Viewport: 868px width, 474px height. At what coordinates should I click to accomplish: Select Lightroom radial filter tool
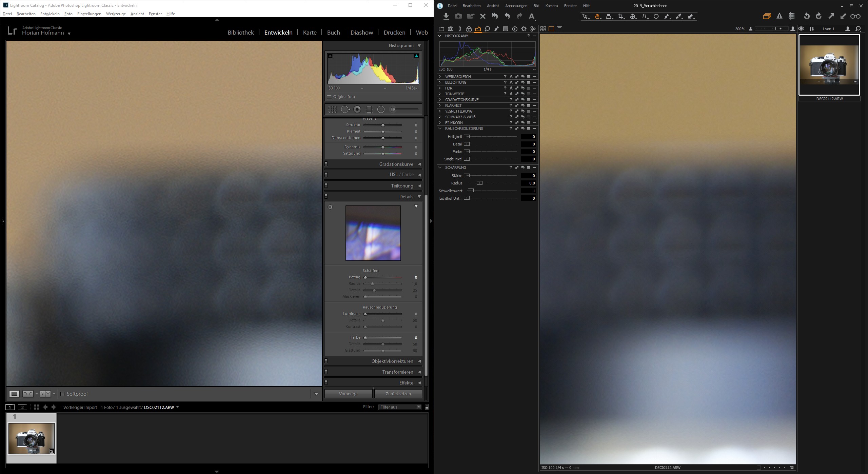(x=381, y=109)
